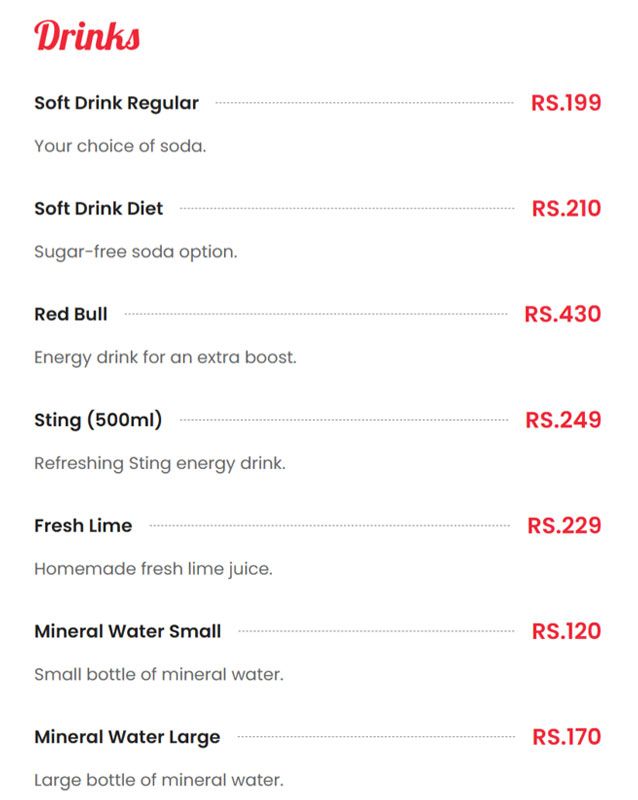This screenshot has height=800, width=638.
Task: Select the Soft Drink Regular item
Action: (116, 103)
